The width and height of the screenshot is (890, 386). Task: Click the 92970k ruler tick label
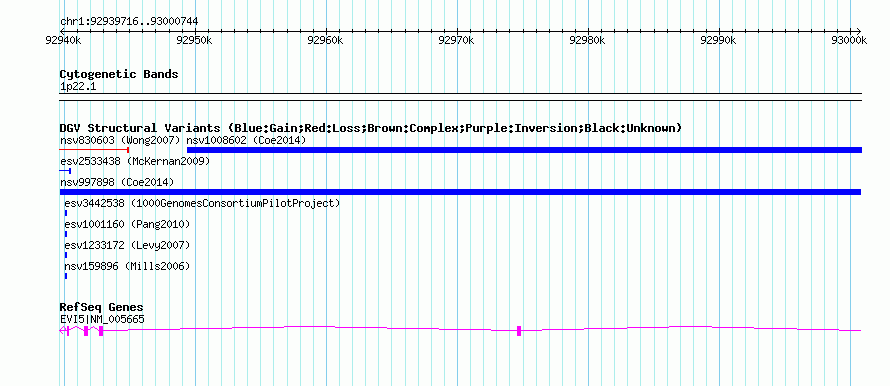click(457, 40)
